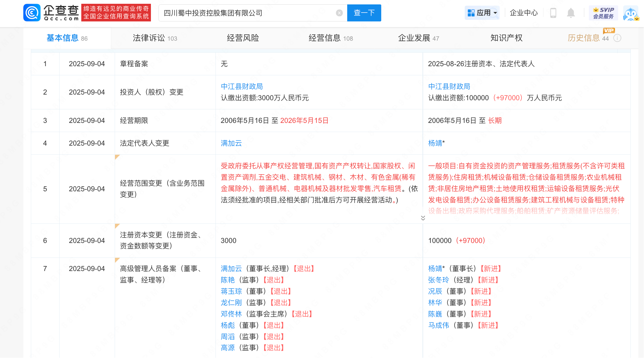This screenshot has width=644, height=358.
Task: Expand the full 经营范围 text chevron
Action: coord(423,218)
